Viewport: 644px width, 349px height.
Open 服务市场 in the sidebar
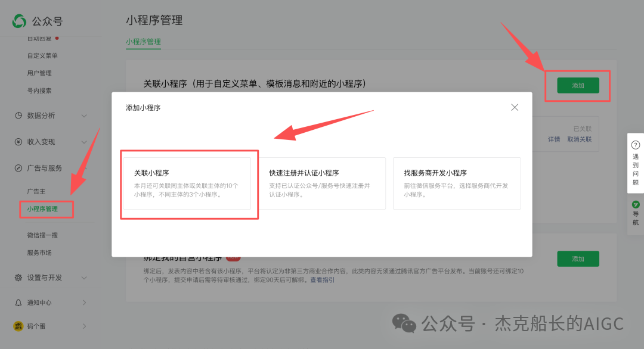click(39, 253)
